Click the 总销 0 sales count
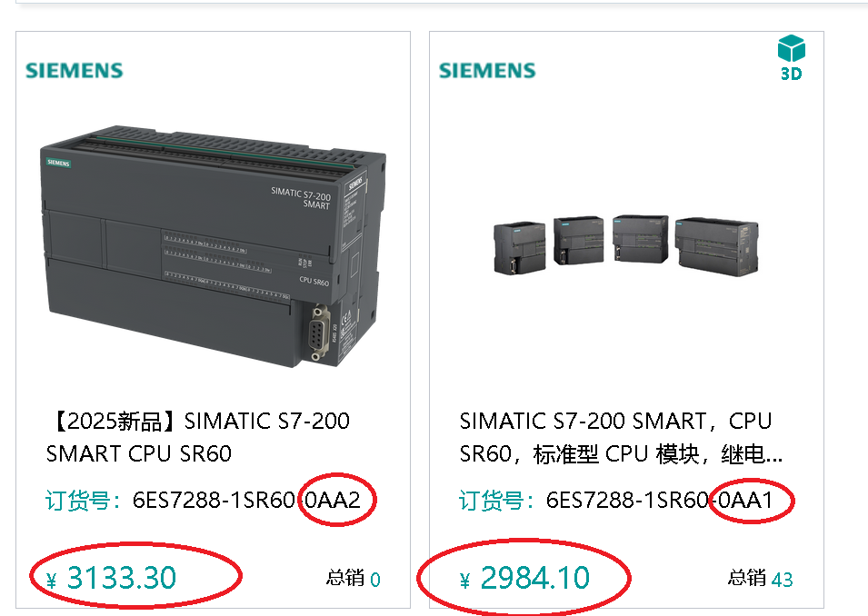This screenshot has width=868, height=616. (353, 579)
